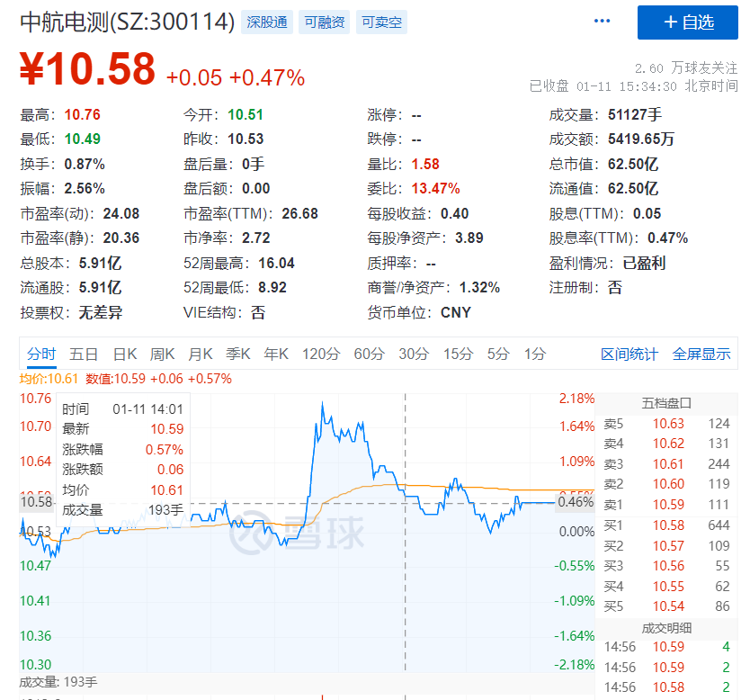Select the 分时 chart tab
750x700 pixels.
tap(41, 354)
